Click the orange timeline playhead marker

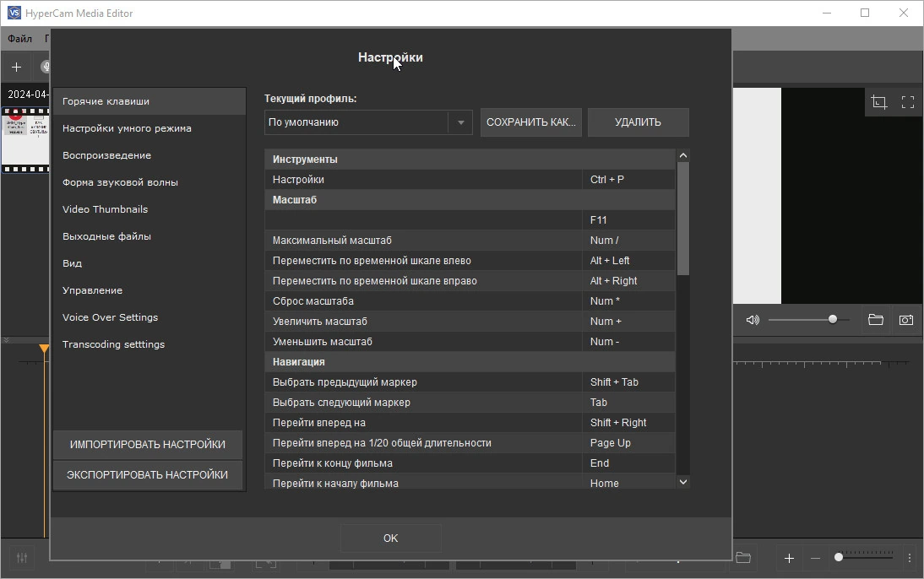click(x=44, y=349)
